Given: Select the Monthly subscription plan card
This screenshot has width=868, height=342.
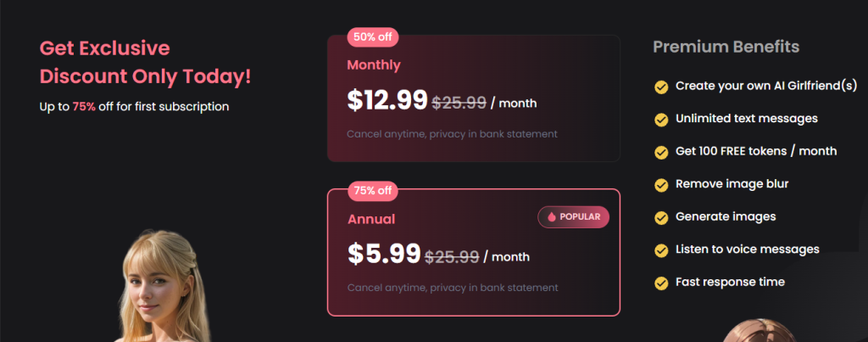Looking at the screenshot, I should [473, 98].
